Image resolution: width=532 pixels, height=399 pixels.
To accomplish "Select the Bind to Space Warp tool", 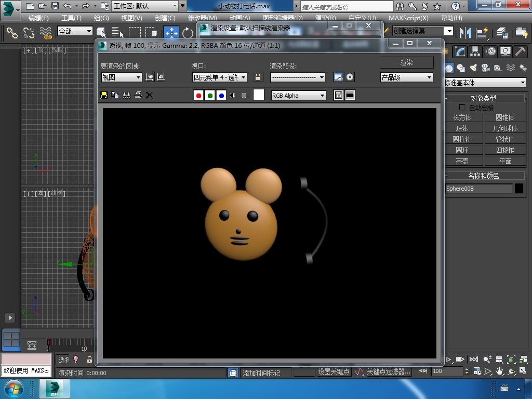I will 46,33.
